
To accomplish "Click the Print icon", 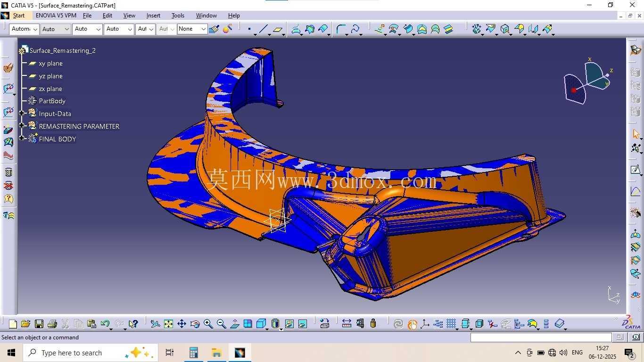I will pos(52,324).
